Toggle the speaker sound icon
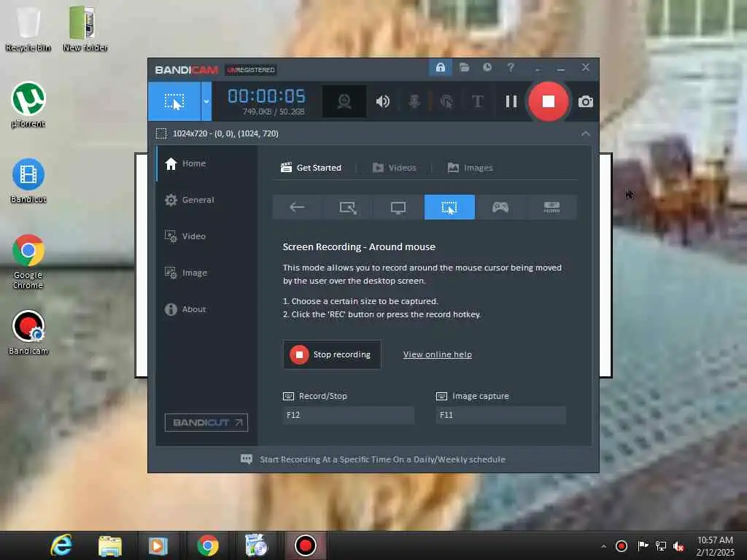This screenshot has width=747, height=560. click(x=382, y=101)
